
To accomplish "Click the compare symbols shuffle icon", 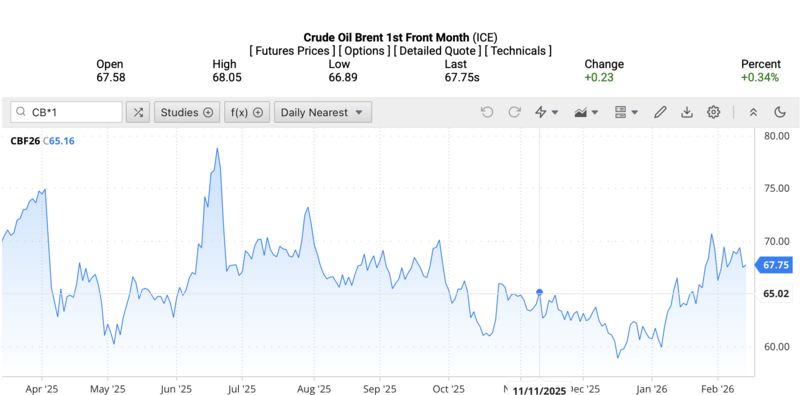I will 138,112.
